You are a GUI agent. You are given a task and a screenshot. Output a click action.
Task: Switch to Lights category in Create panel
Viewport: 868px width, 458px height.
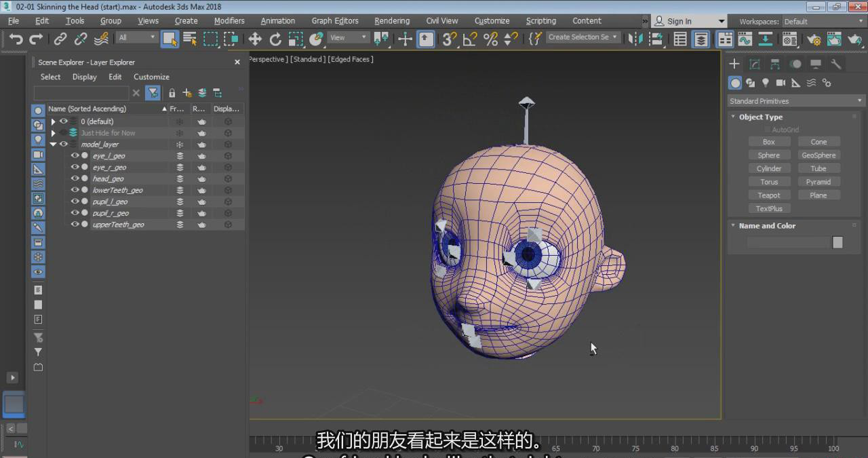(x=766, y=83)
